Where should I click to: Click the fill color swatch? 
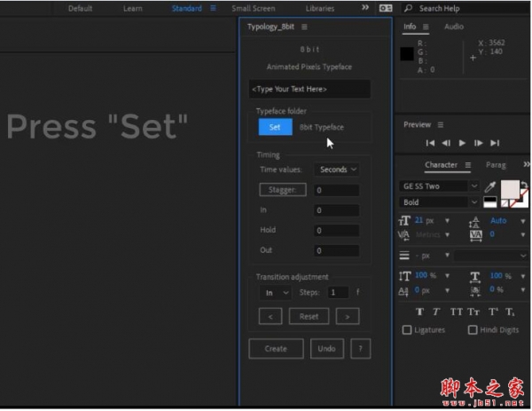510,190
